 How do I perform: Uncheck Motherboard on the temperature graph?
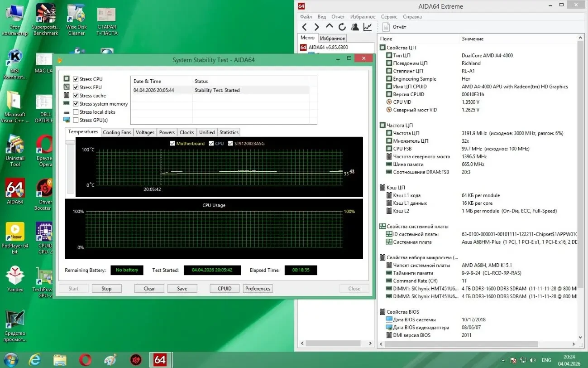click(172, 143)
